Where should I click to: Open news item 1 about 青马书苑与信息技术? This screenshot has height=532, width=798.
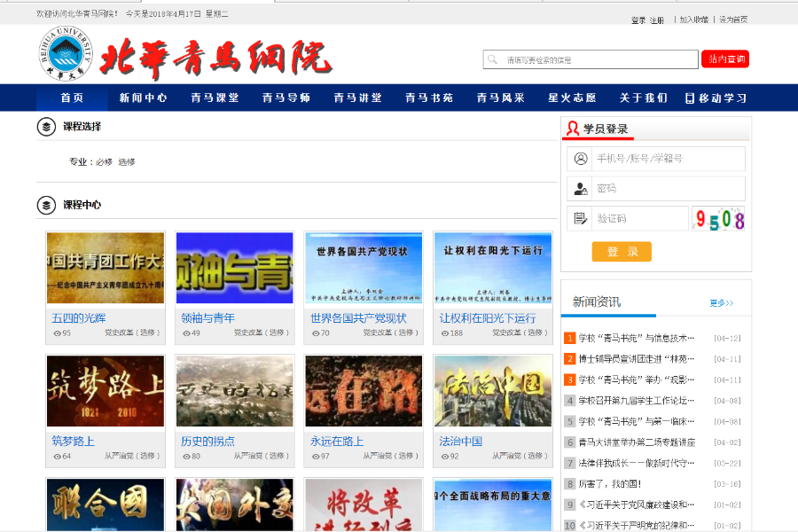(x=636, y=338)
